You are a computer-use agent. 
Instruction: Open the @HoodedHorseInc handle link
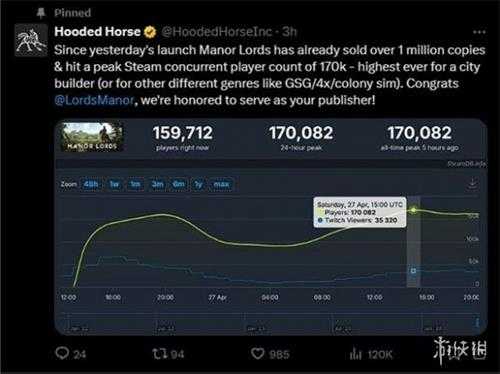pyautogui.click(x=217, y=32)
